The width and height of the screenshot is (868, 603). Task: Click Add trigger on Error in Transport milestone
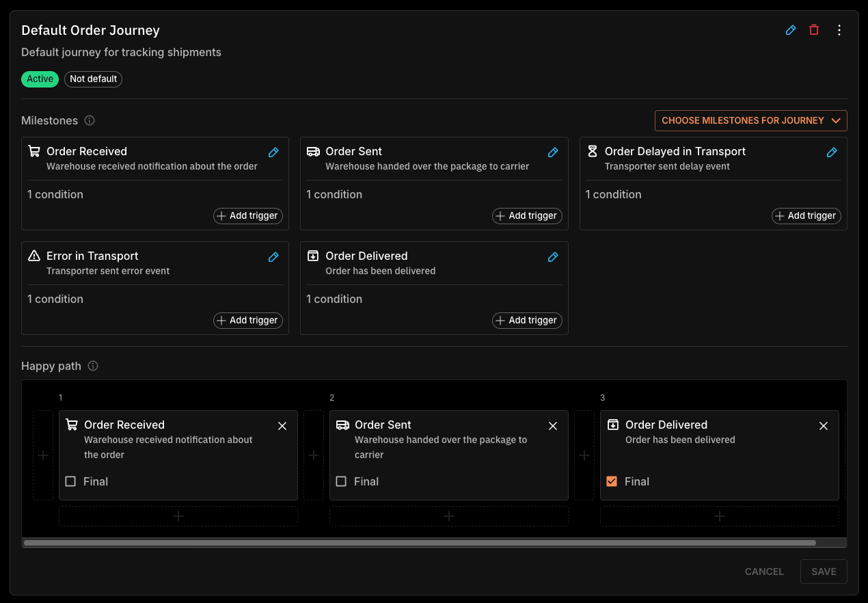click(247, 320)
